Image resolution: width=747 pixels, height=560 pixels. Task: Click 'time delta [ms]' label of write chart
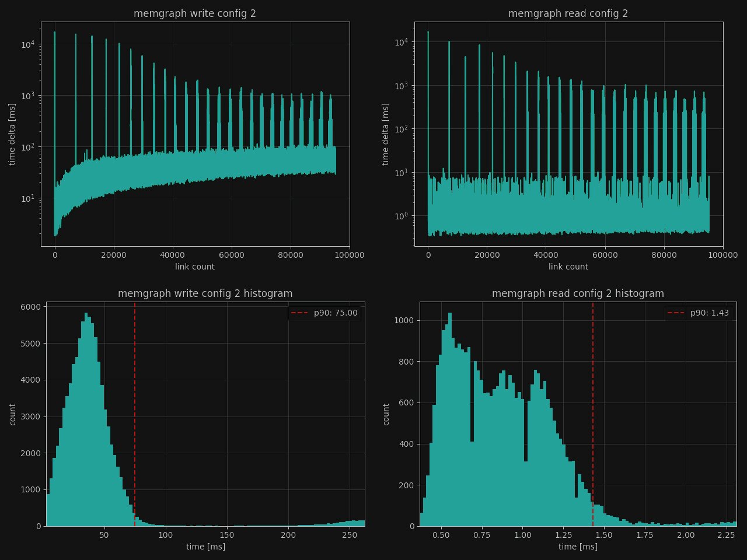(12, 134)
